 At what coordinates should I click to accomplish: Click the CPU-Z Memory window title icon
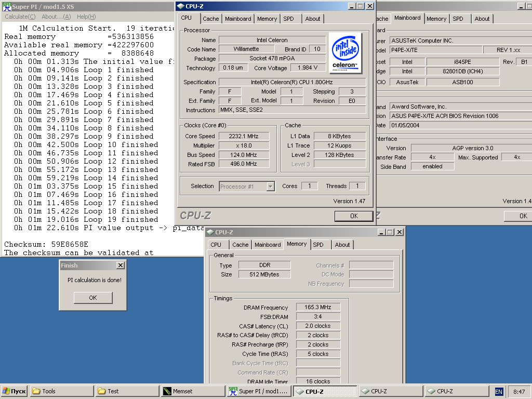(x=210, y=232)
